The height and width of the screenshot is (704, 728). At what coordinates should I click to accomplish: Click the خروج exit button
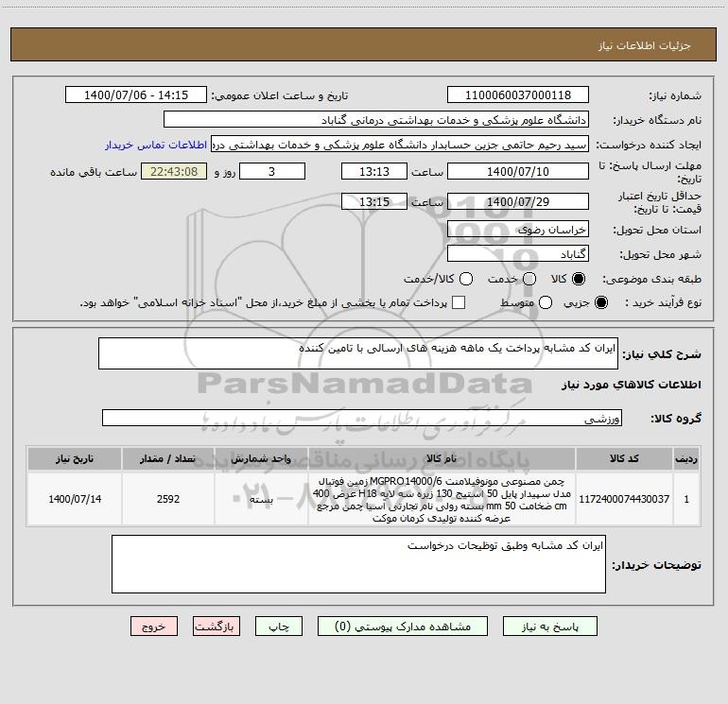click(154, 627)
